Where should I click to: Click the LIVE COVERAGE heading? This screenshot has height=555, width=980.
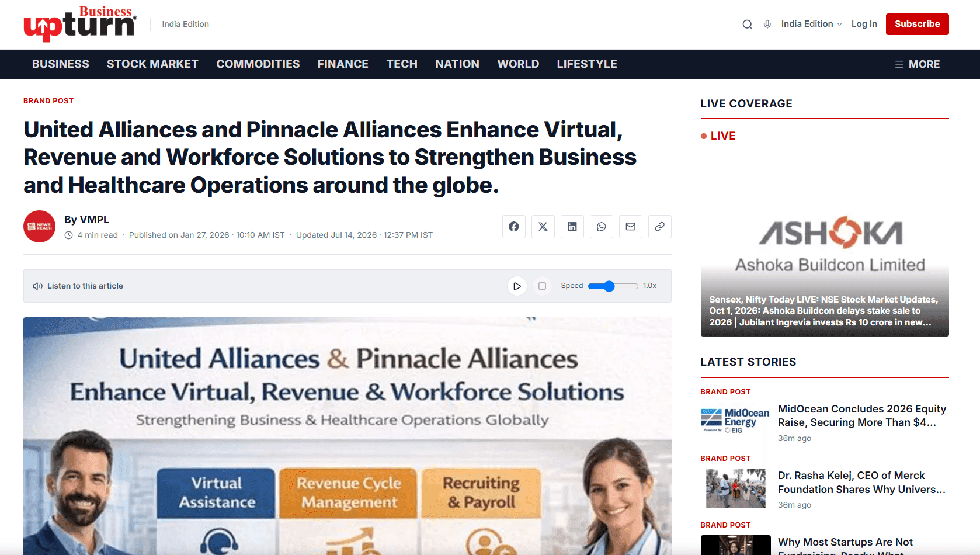pyautogui.click(x=746, y=104)
